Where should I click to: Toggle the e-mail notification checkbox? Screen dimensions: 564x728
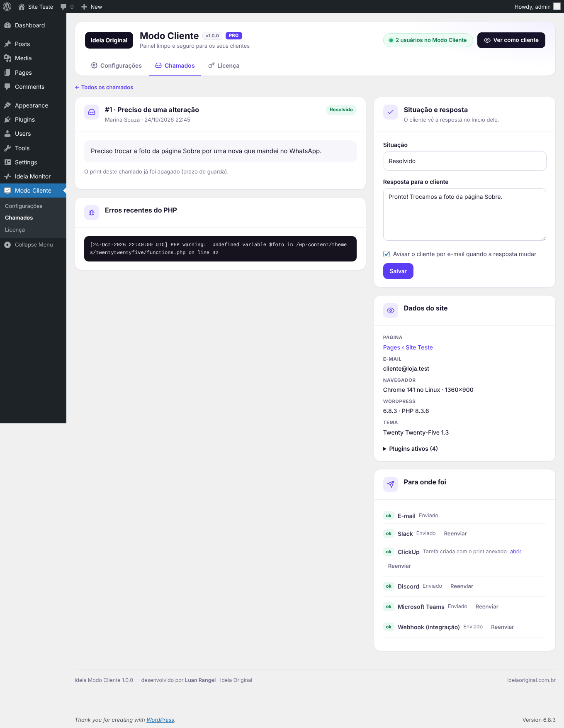tap(387, 254)
